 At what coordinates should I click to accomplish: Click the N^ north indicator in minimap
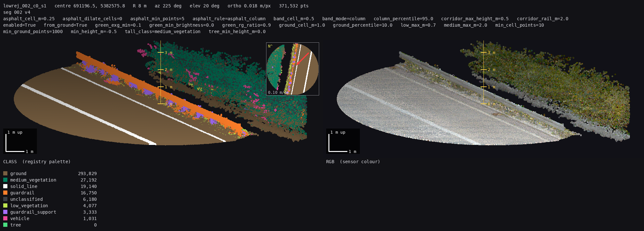click(270, 46)
